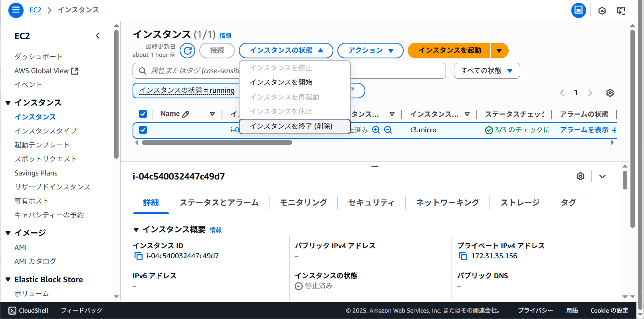Click the インスタンスを起動 button
The height and width of the screenshot is (319, 644).
click(450, 51)
